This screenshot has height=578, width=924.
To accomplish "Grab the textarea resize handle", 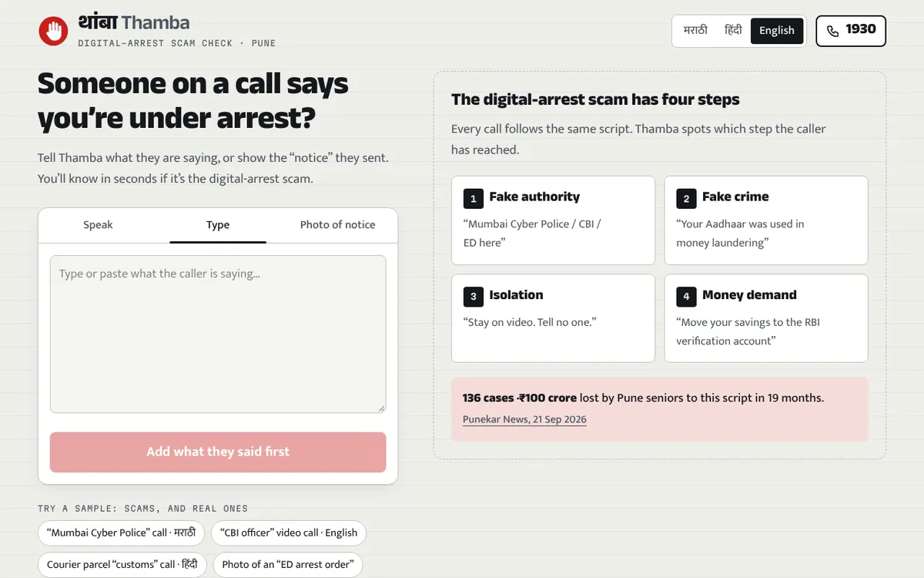I will [x=380, y=408].
